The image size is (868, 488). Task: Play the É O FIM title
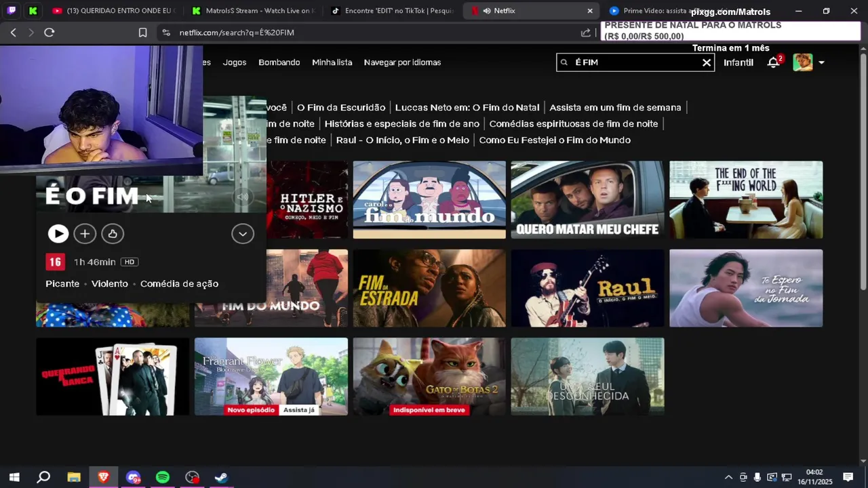point(58,234)
